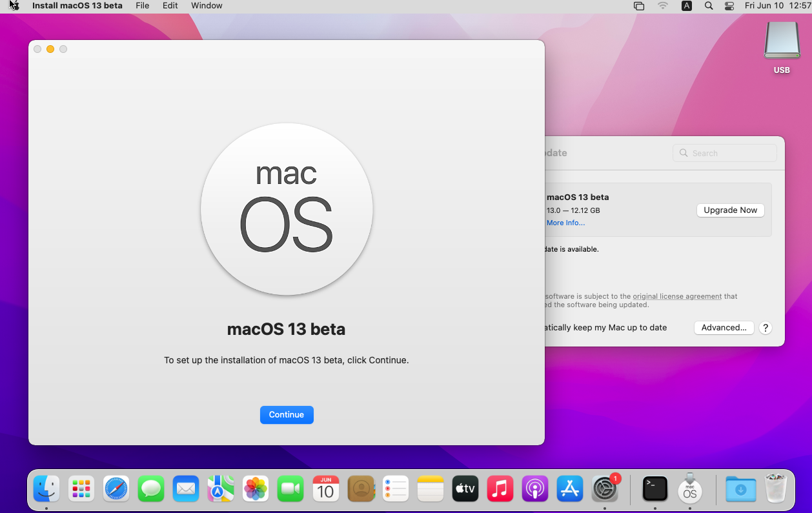Launch Safari from the Dock

coord(116,489)
